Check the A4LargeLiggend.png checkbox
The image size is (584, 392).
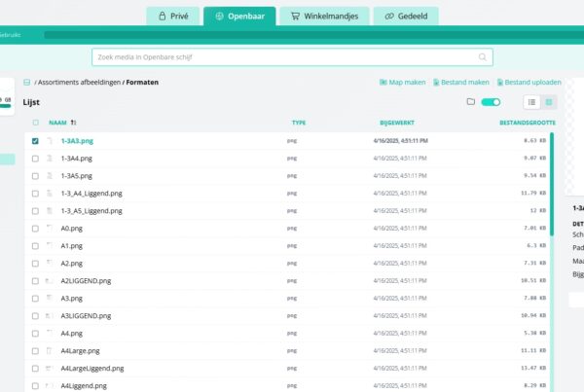click(x=35, y=369)
